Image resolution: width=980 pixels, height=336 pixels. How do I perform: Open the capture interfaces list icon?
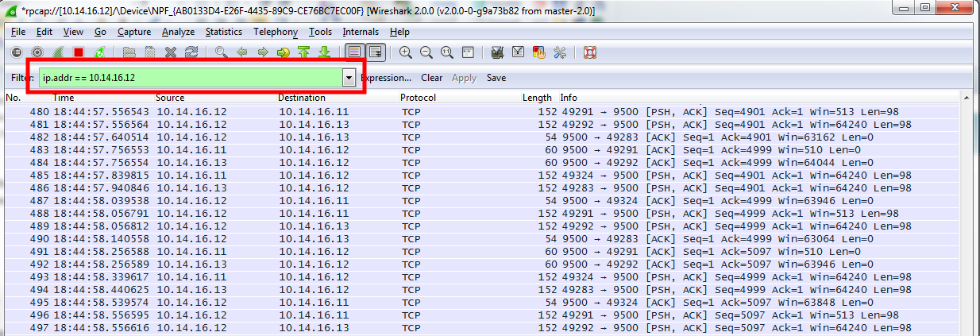[x=17, y=52]
